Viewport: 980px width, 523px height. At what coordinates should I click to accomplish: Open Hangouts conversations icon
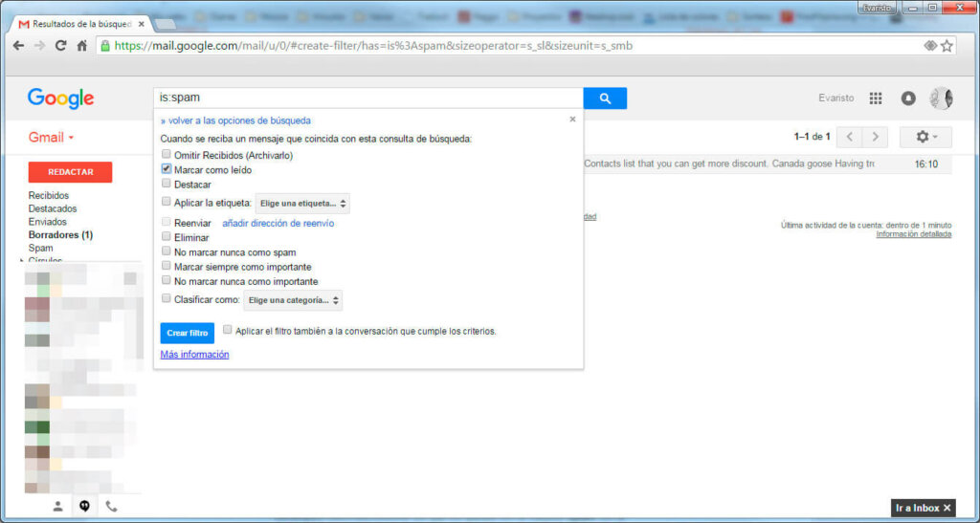coord(85,506)
